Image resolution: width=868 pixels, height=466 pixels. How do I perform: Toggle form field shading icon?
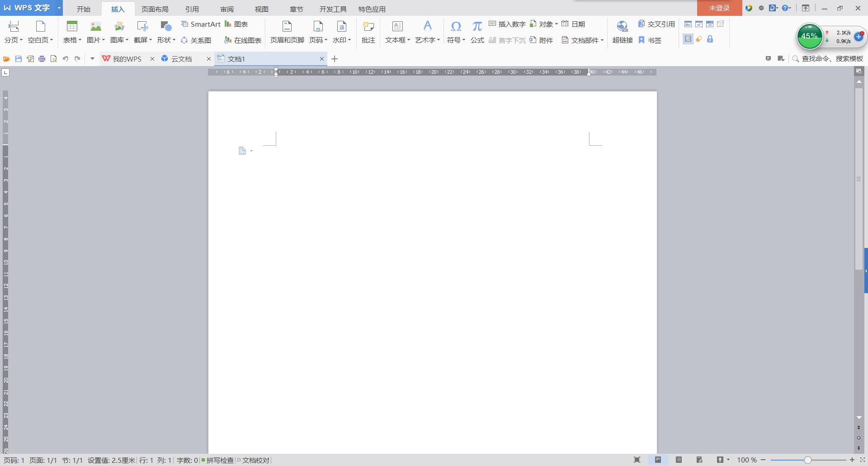pyautogui.click(x=688, y=39)
